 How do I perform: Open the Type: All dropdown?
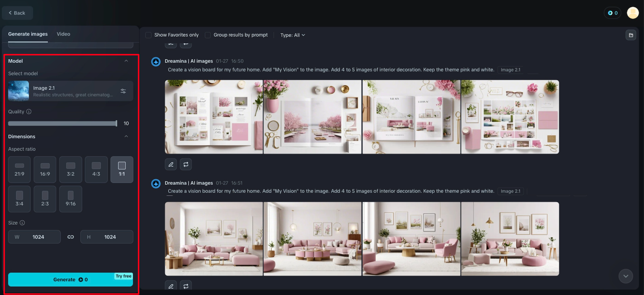tap(293, 35)
